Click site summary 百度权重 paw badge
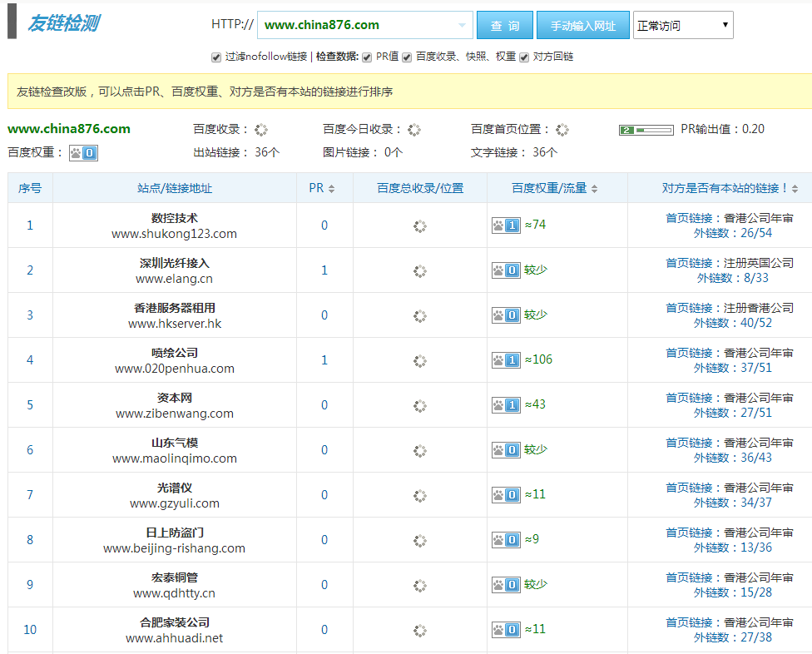 [x=83, y=153]
